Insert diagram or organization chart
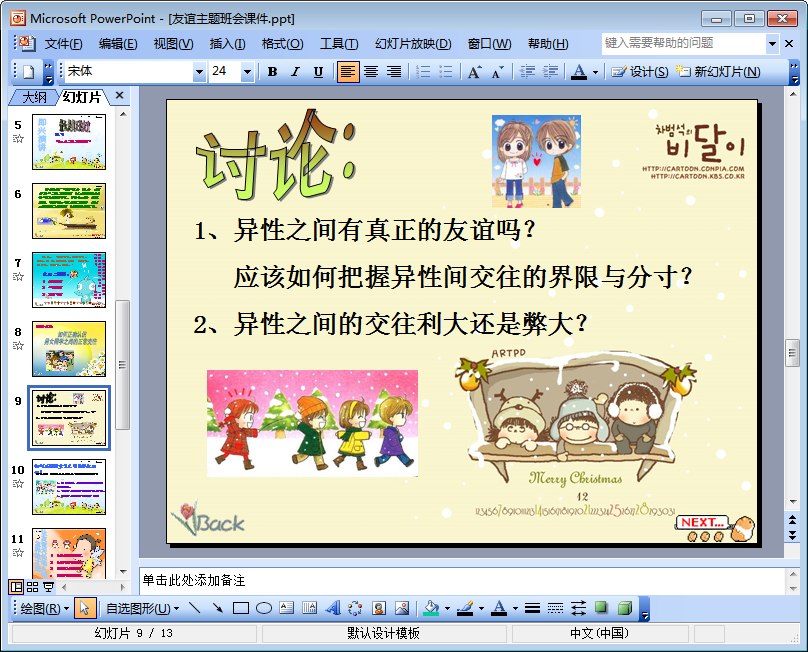Screen dimensions: 808x652 tap(355, 609)
